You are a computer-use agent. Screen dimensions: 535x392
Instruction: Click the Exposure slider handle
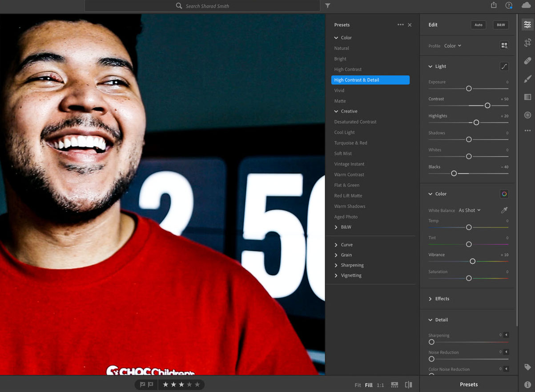(469, 89)
